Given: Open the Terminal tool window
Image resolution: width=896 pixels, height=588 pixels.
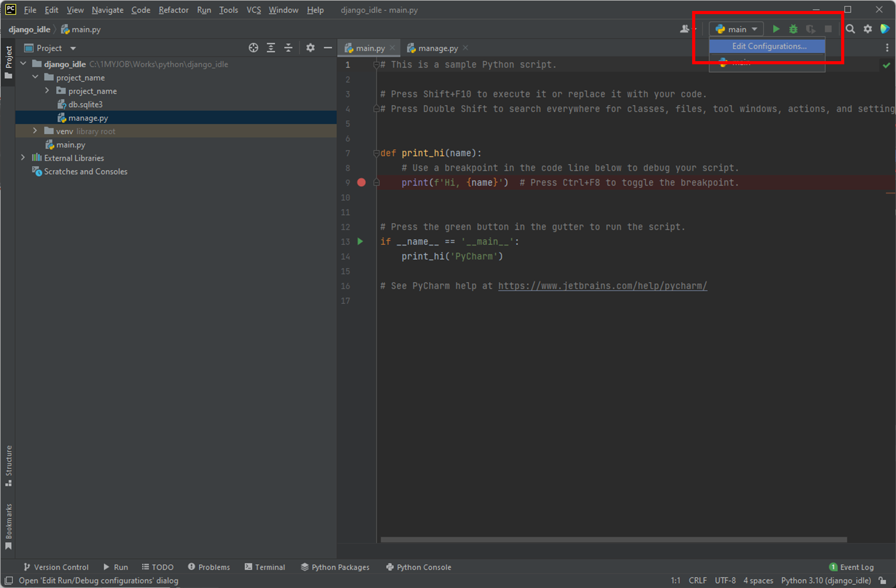Looking at the screenshot, I should coord(265,567).
